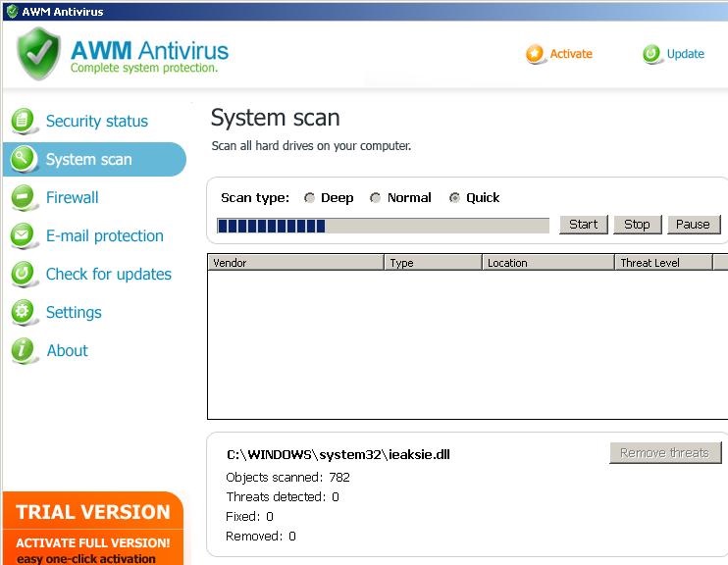Pause the running scan
728x565 pixels.
pos(693,225)
